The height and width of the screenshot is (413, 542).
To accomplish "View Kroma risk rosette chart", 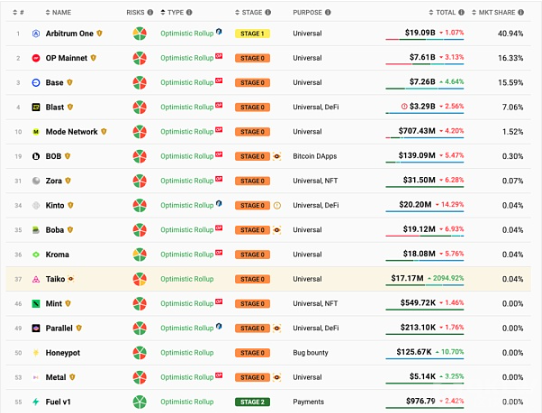I will [x=140, y=255].
